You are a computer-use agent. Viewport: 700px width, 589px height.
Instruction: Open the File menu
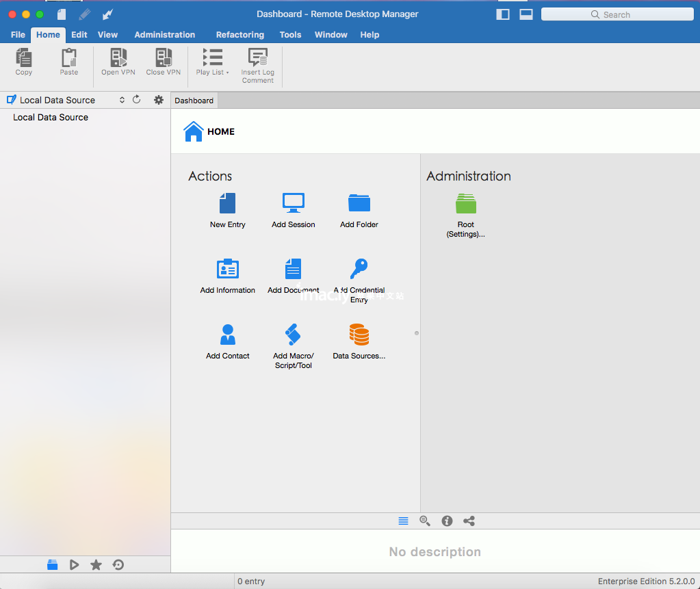tap(18, 35)
